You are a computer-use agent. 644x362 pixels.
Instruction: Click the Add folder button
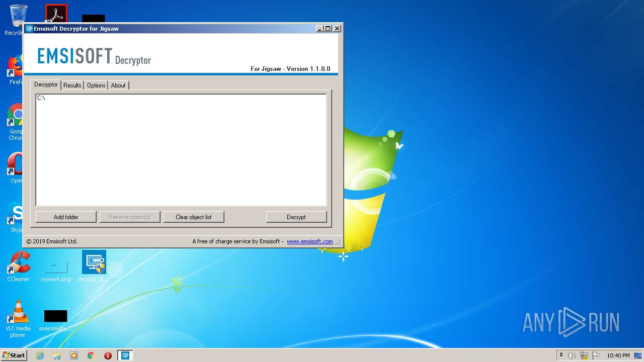pyautogui.click(x=66, y=217)
